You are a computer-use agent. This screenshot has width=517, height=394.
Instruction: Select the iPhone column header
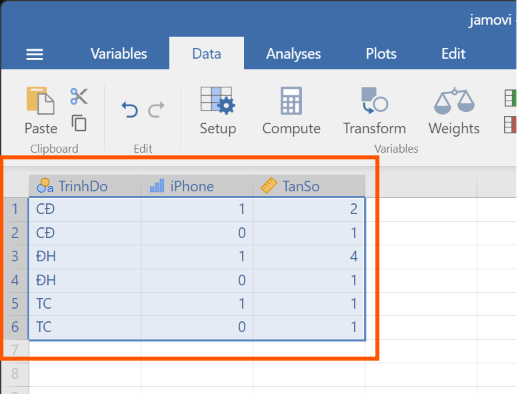pyautogui.click(x=197, y=186)
